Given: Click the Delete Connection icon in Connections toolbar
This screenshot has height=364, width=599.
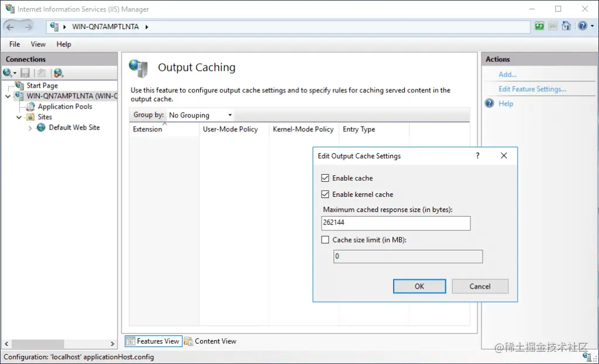Looking at the screenshot, I should [58, 72].
